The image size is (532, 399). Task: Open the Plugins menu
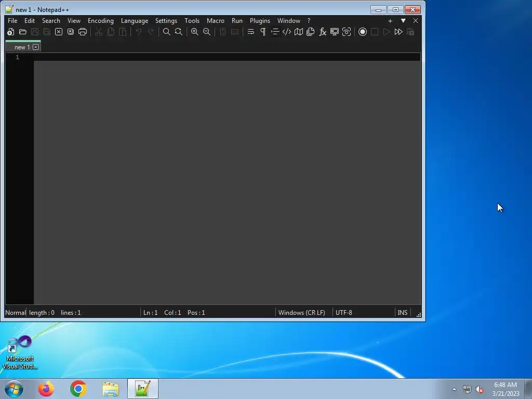pos(260,21)
